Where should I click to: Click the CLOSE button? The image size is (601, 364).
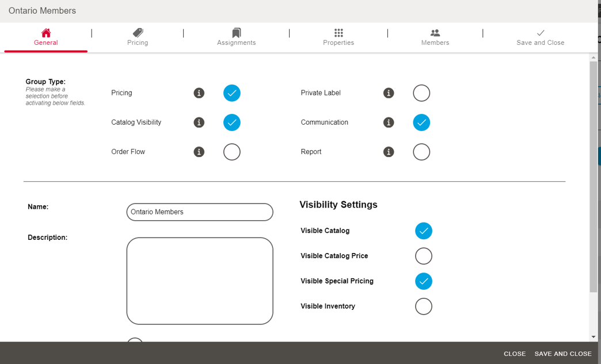point(514,354)
